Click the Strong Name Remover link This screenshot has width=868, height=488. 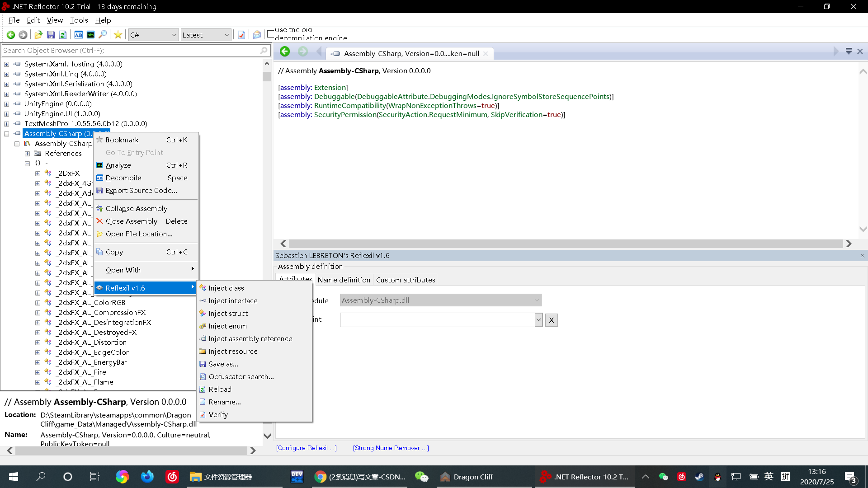pos(391,448)
